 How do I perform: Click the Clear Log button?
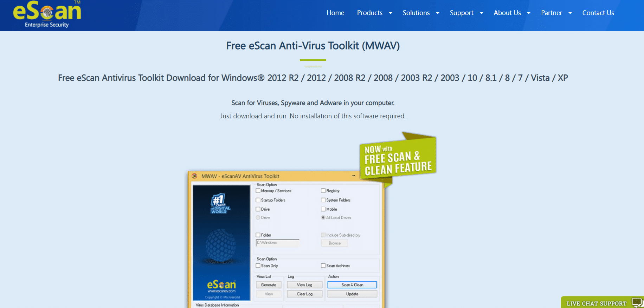click(x=304, y=294)
